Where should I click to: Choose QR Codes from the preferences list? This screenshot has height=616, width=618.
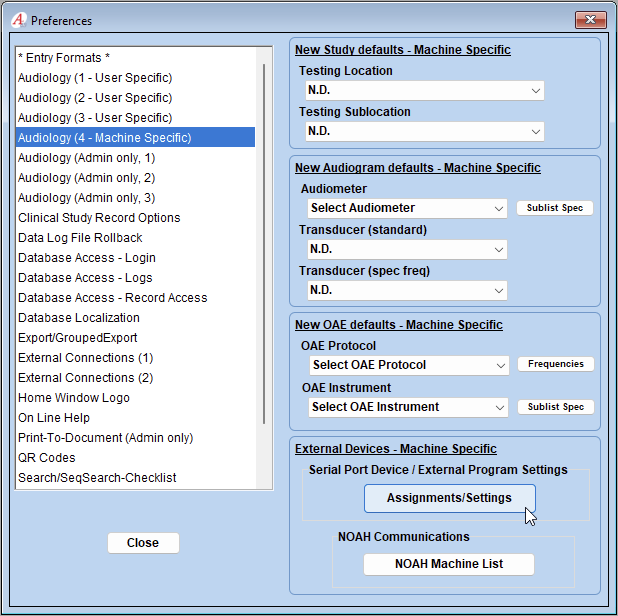48,458
